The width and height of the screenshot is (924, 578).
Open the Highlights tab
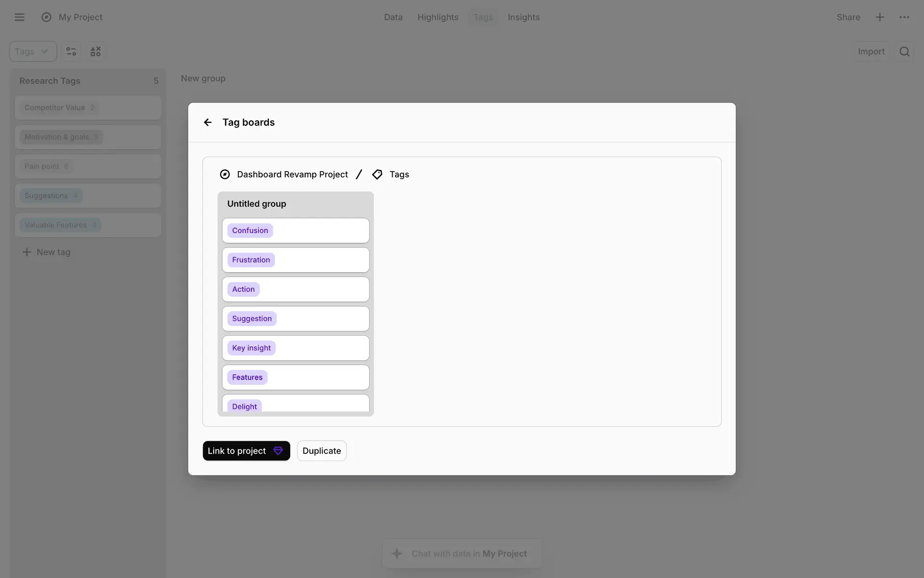[x=437, y=17]
